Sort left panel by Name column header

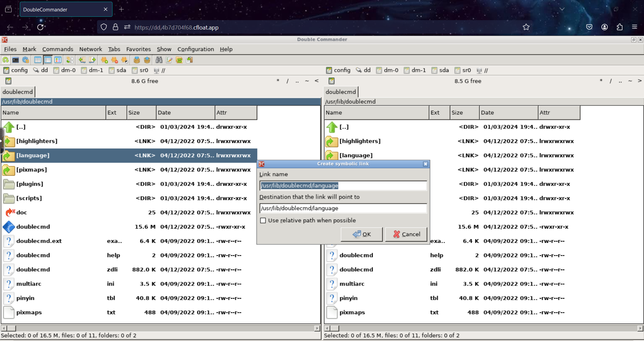(53, 112)
